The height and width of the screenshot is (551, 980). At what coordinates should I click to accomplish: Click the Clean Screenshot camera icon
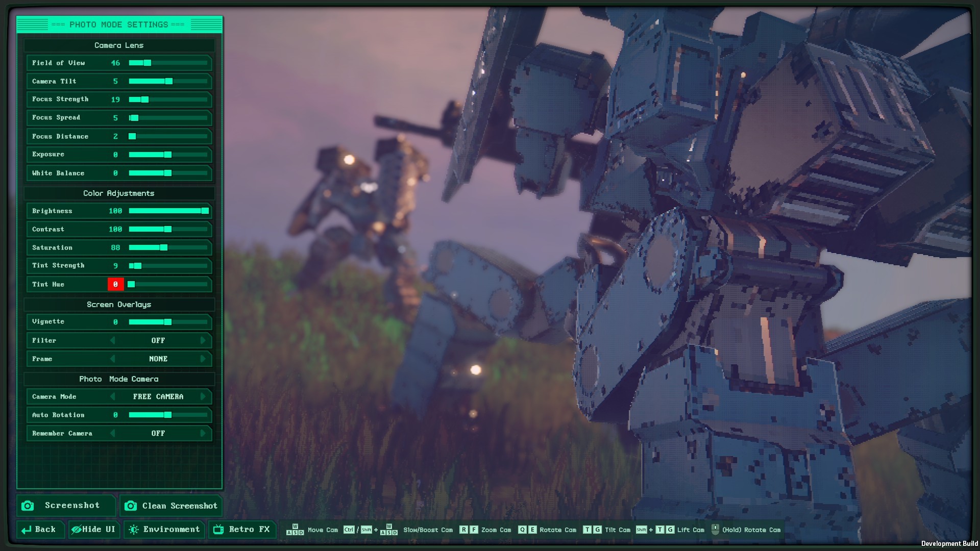(131, 506)
